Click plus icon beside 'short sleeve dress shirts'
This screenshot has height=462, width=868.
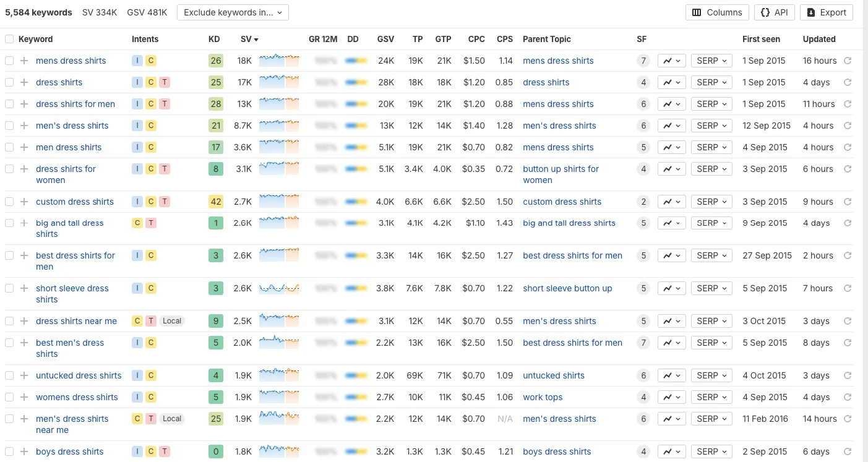[24, 288]
